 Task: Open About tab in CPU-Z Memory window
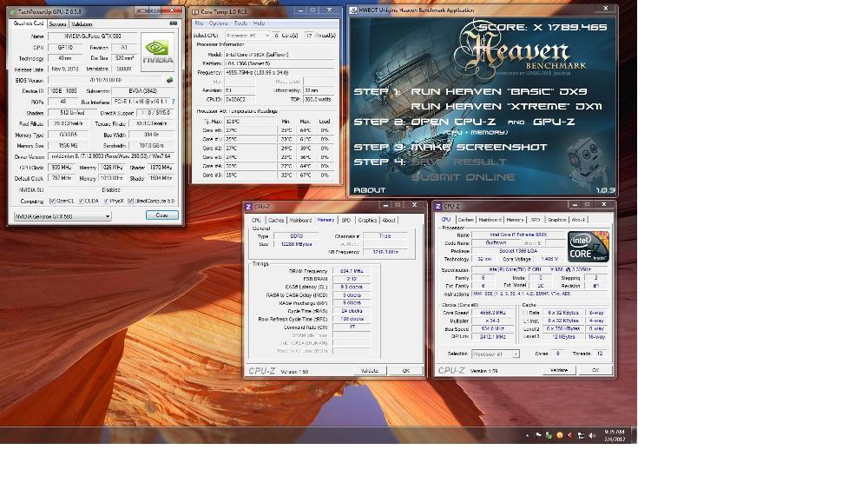(x=389, y=220)
